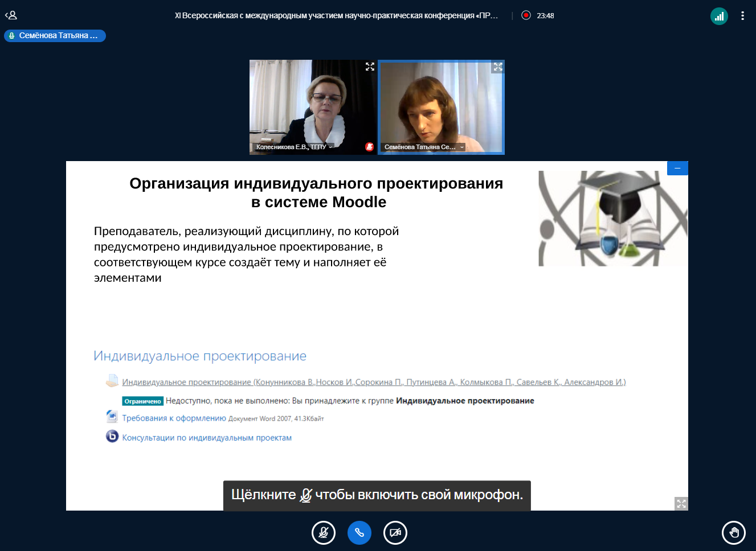Leave audio with the blue phone button
Screen dimensions: 756x551
pos(359,533)
